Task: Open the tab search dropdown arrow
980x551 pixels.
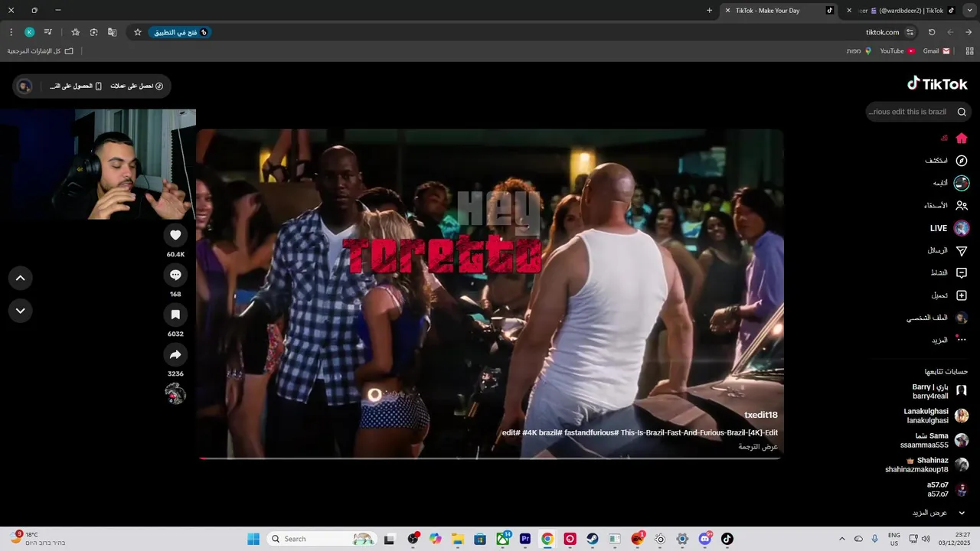Action: point(969,11)
